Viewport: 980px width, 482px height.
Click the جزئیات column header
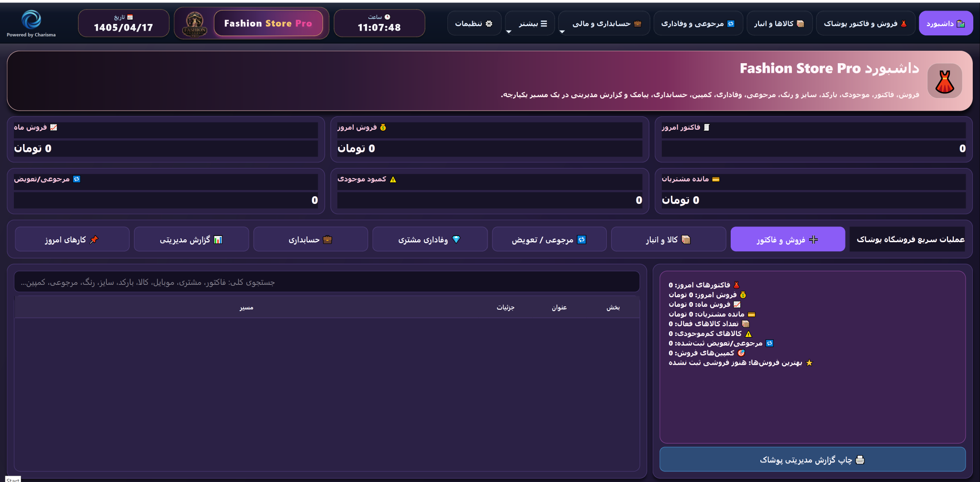[x=505, y=307]
